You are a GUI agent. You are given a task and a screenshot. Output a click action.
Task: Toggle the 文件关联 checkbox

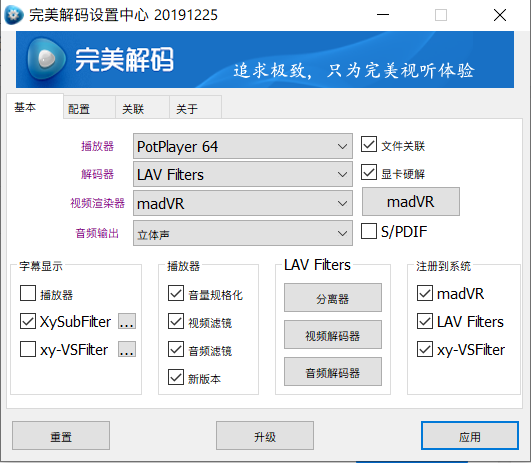click(369, 144)
